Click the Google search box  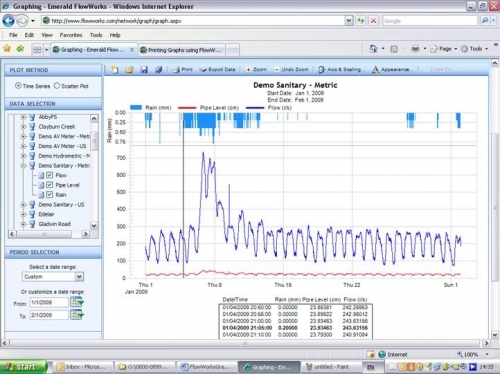430,21
